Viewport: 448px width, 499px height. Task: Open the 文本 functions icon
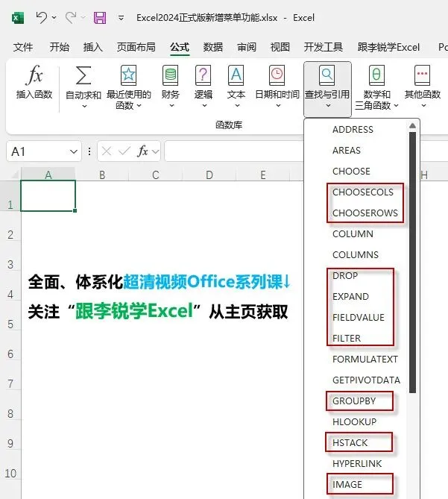236,75
